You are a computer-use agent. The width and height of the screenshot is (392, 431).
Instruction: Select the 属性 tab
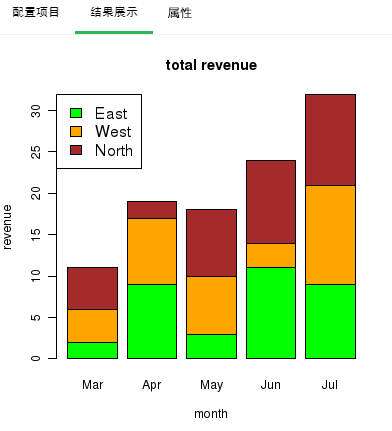click(x=180, y=13)
